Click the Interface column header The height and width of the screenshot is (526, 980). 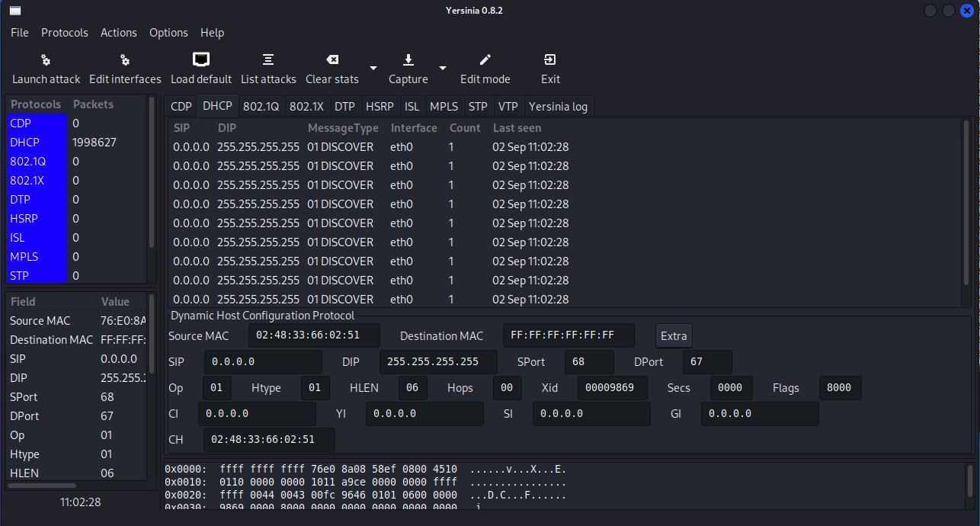point(414,128)
